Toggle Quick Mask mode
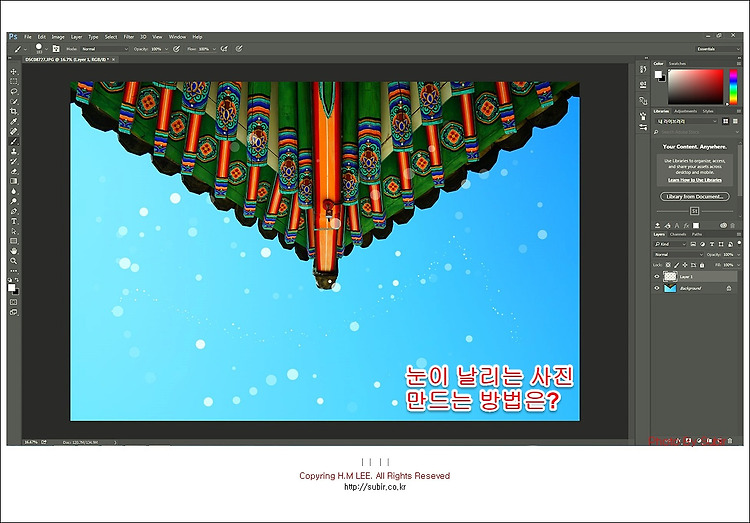The height and width of the screenshot is (523, 750). [x=14, y=302]
